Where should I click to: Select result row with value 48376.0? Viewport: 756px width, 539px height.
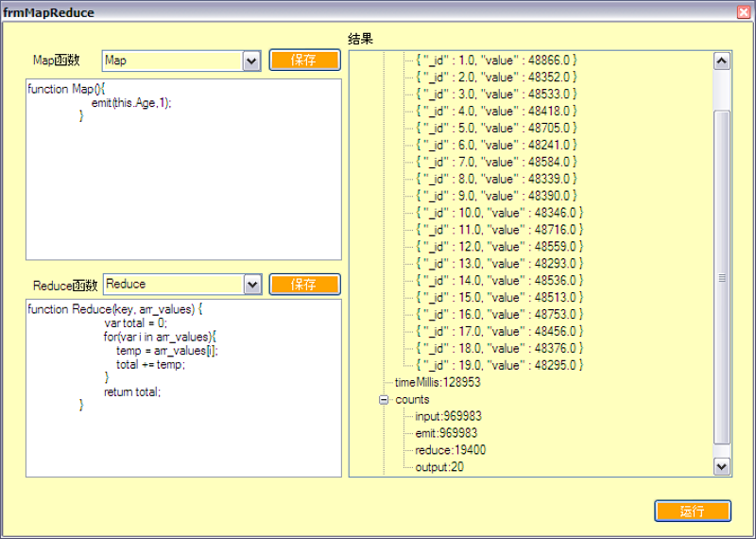coord(500,348)
